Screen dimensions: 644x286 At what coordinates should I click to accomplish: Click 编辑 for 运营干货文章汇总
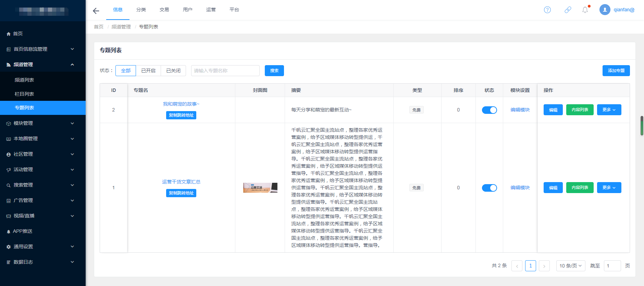click(553, 188)
